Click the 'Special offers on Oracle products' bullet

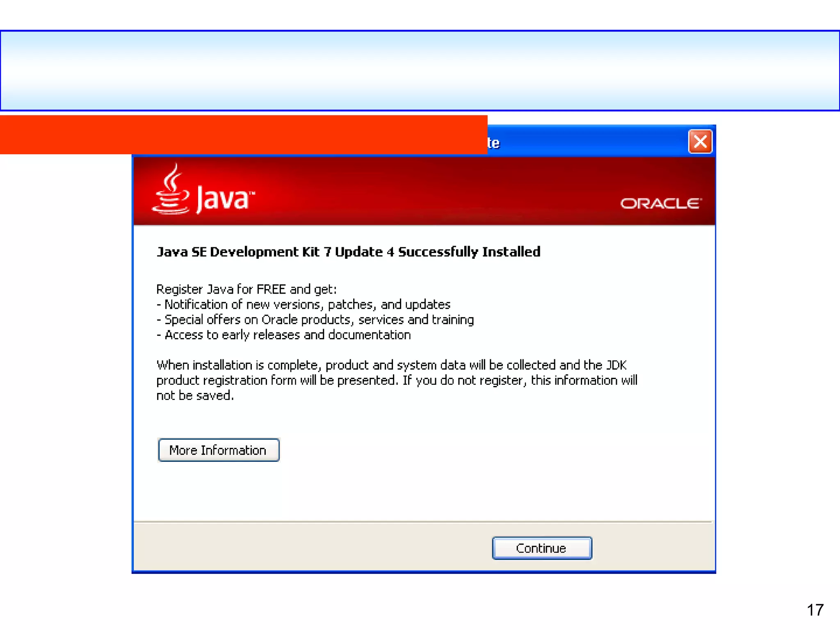click(315, 320)
